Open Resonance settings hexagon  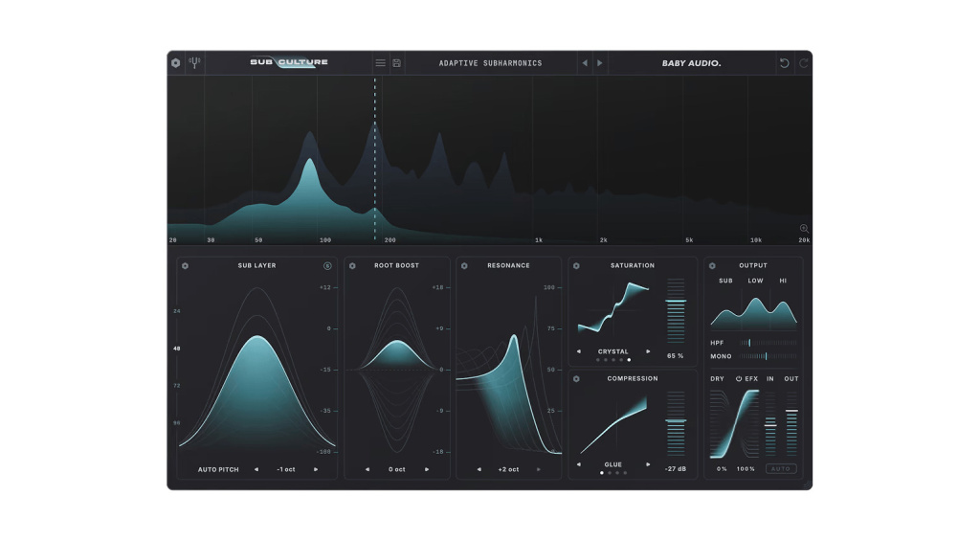click(464, 266)
